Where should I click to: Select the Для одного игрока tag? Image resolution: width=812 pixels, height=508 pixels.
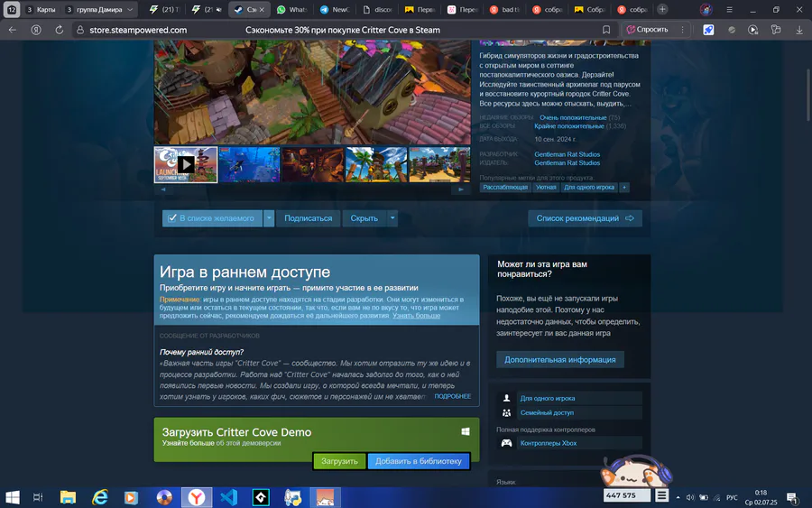tap(589, 188)
